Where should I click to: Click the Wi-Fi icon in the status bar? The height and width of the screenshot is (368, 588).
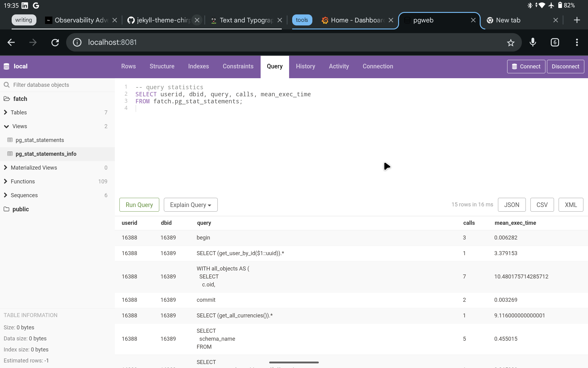point(542,5)
